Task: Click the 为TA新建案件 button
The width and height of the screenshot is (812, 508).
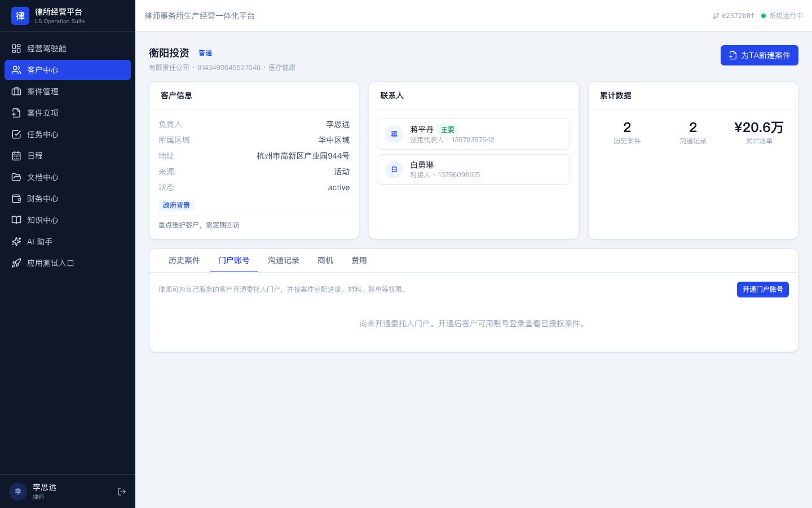Action: coord(760,55)
